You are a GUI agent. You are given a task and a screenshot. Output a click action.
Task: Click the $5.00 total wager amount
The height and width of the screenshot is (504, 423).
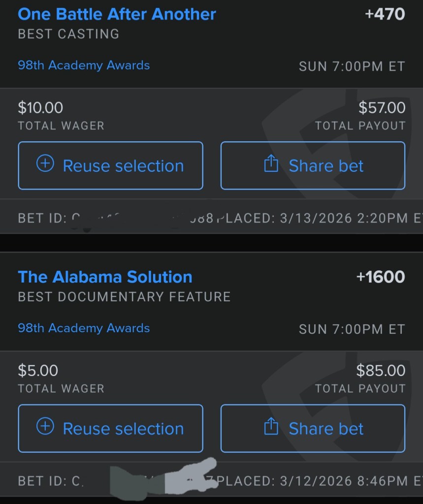(38, 370)
